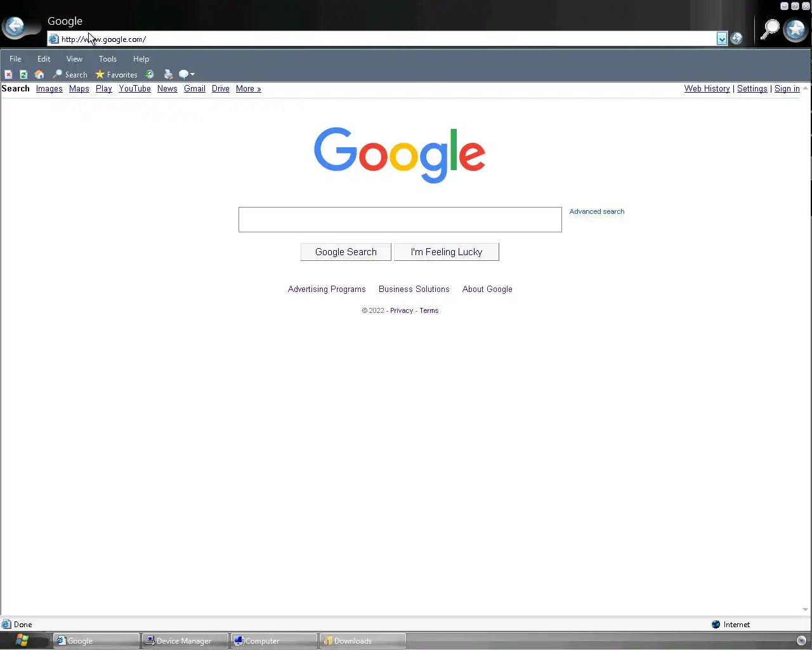Click the Internet zone globe in the status bar
The width and height of the screenshot is (812, 650).
[x=716, y=625]
